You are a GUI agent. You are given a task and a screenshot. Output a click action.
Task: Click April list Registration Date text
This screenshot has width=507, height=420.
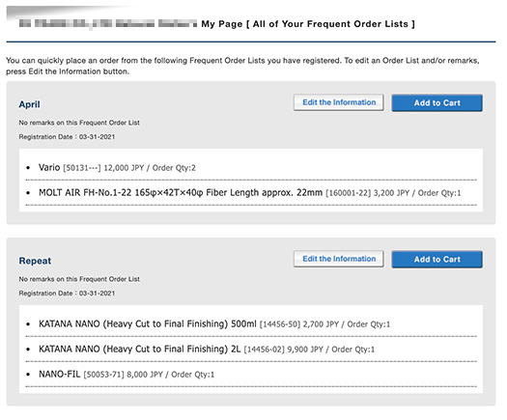coord(67,137)
